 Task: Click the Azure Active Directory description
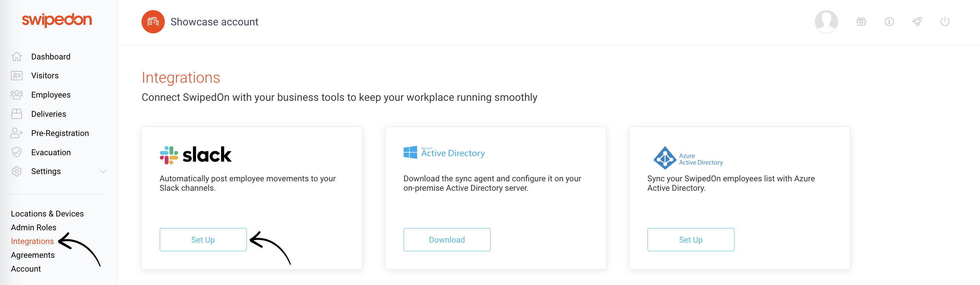point(731,183)
